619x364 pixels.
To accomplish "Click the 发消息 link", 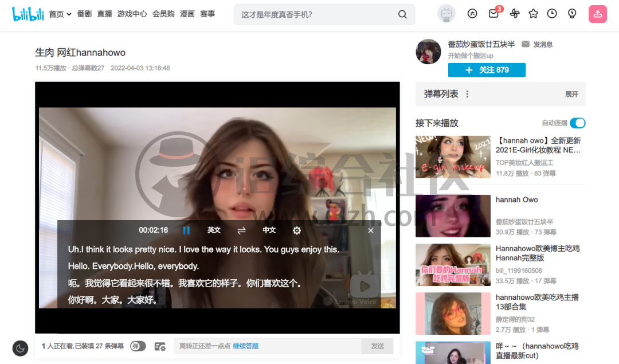I will coord(543,44).
